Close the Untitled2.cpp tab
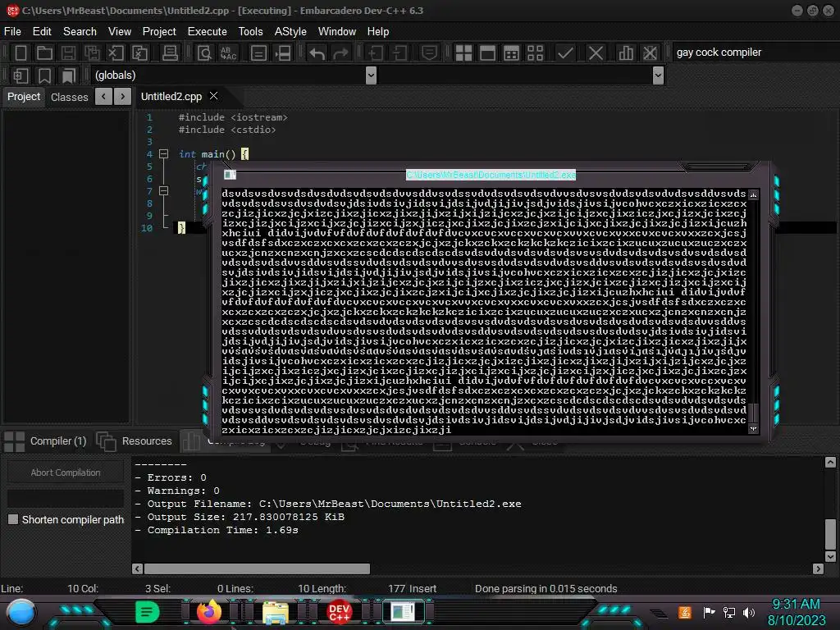The height and width of the screenshot is (630, 840). click(x=214, y=95)
